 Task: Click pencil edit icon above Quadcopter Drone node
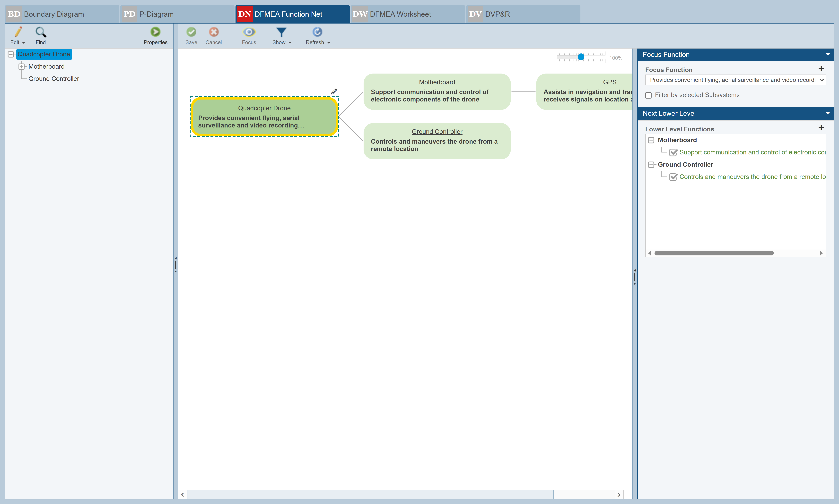click(334, 91)
